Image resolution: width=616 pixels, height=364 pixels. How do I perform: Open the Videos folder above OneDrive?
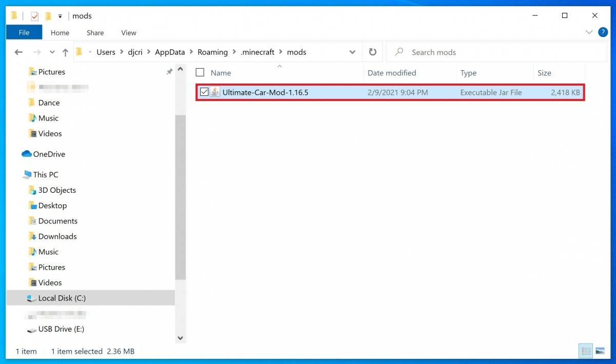click(x=50, y=133)
